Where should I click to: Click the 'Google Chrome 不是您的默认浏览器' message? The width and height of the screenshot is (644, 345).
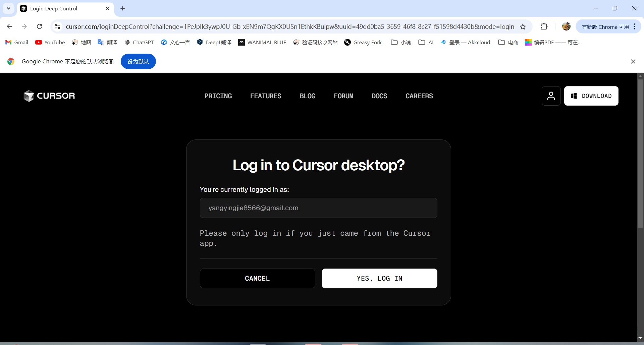click(68, 61)
